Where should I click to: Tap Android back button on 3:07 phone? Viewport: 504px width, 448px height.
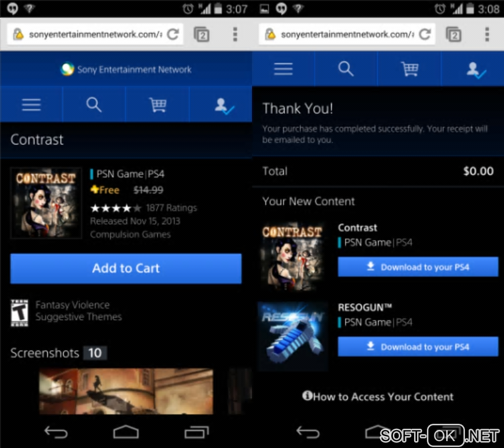[x=56, y=433]
